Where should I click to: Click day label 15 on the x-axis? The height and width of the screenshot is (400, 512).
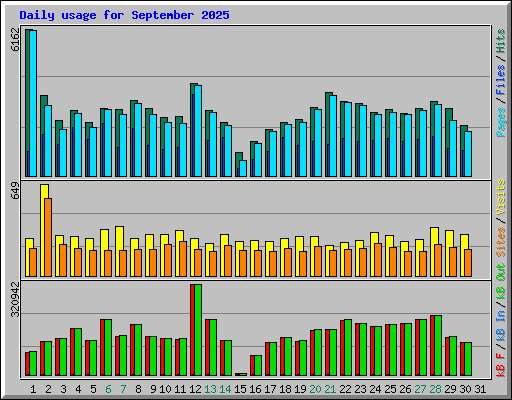click(240, 389)
